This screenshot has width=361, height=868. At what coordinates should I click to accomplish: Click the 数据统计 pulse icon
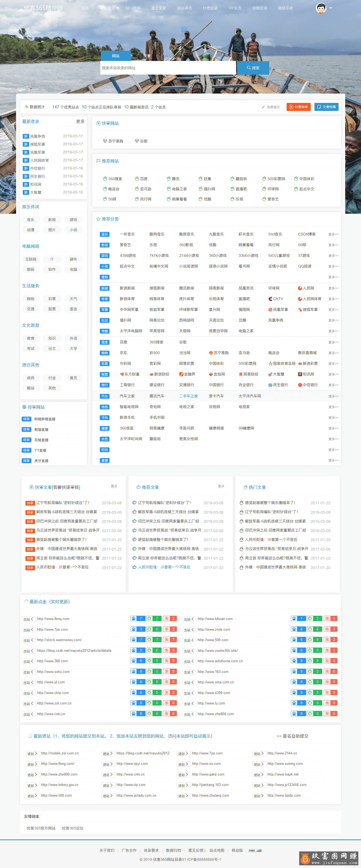26,107
